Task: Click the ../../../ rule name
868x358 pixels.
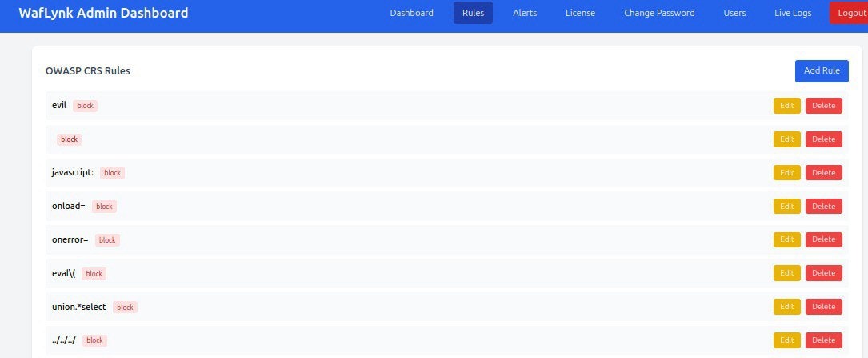Action: pos(64,340)
